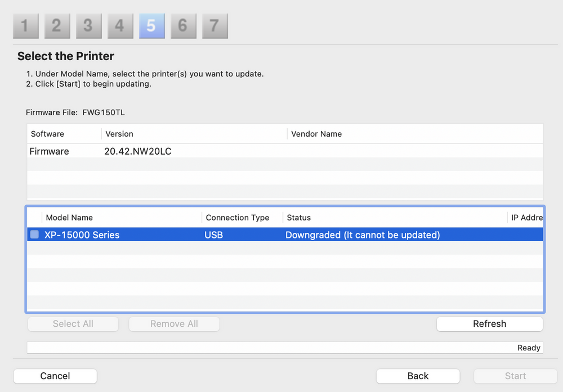
Task: Click the Start button
Action: coord(515,376)
